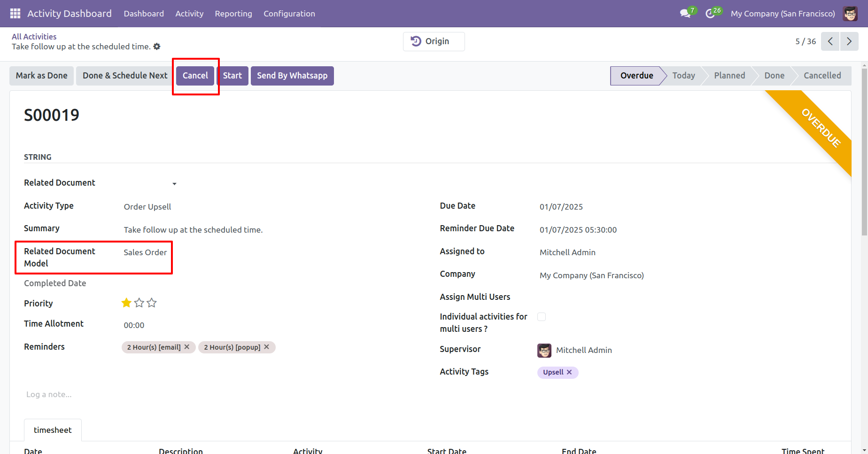Remove the 2 Hour(s) [email] reminder tag

coord(187,347)
